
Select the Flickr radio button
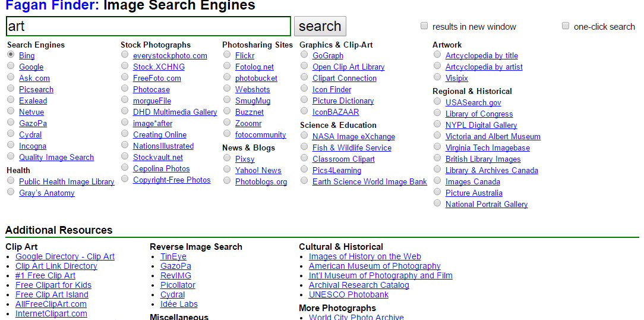tap(227, 54)
